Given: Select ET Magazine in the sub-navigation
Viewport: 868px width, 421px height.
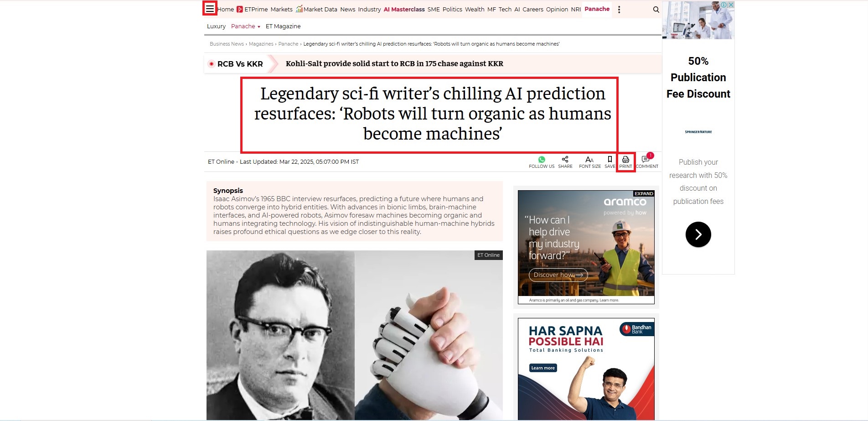Looking at the screenshot, I should pyautogui.click(x=283, y=26).
